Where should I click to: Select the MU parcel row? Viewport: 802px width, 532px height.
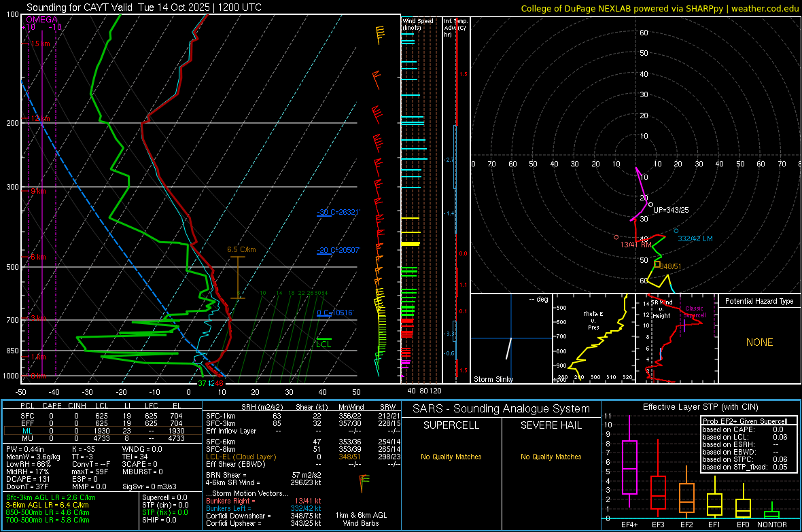coord(103,438)
